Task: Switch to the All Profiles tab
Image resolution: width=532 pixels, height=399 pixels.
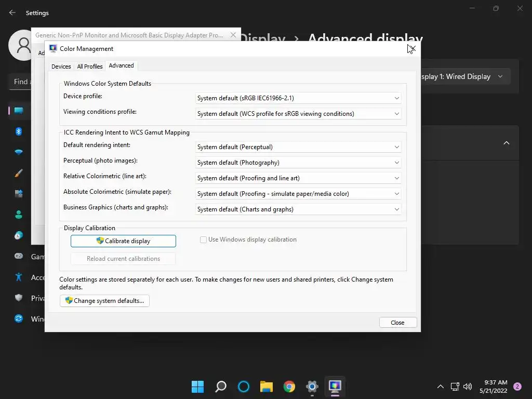Action: tap(89, 66)
